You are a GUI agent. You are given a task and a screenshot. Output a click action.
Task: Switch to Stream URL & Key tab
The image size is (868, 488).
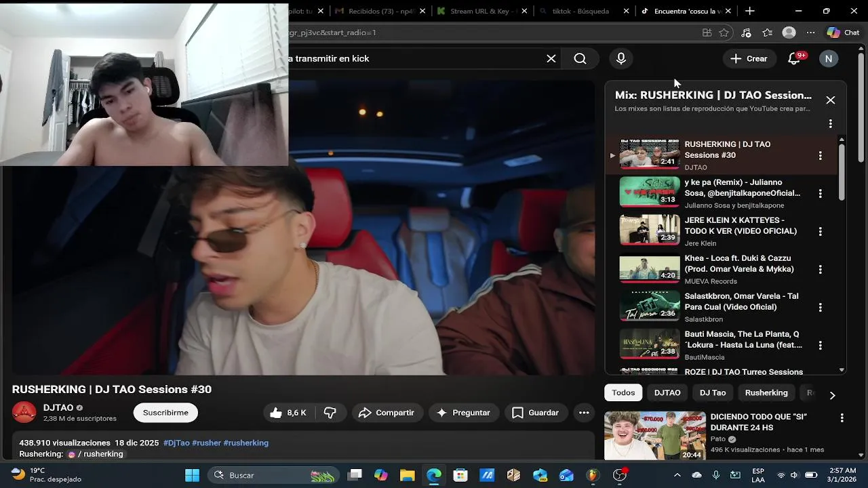point(481,11)
